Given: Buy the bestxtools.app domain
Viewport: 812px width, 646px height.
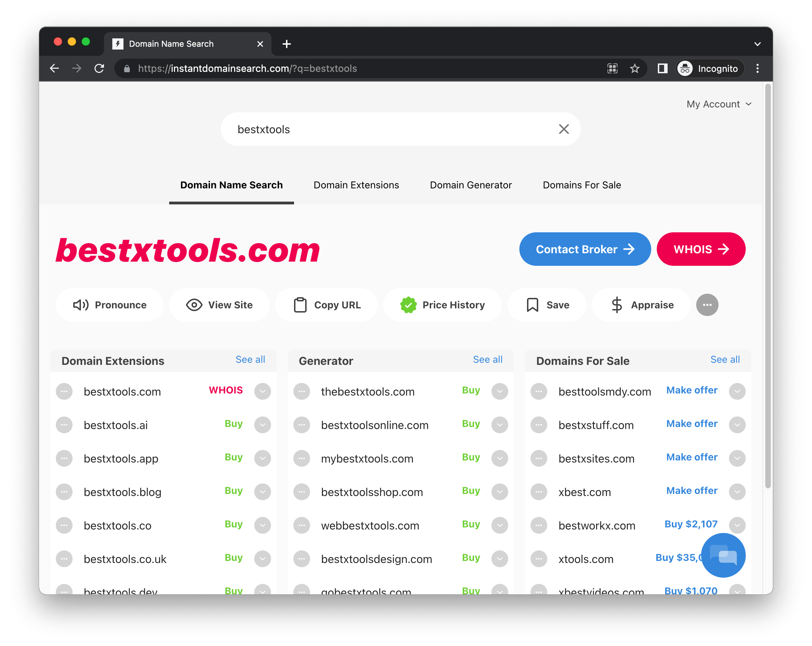Looking at the screenshot, I should point(233,457).
